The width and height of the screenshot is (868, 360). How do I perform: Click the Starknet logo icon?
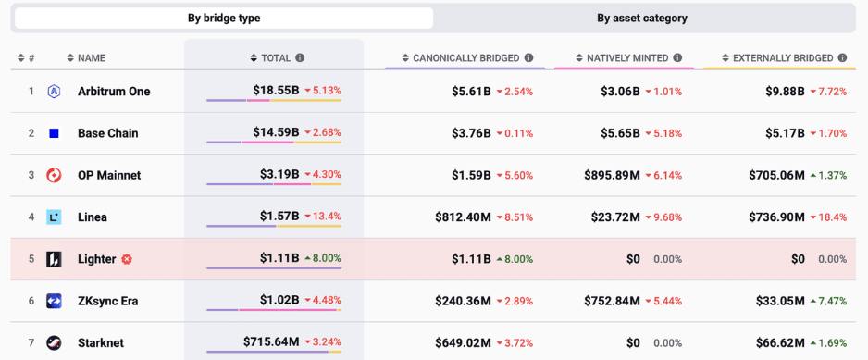tap(54, 342)
